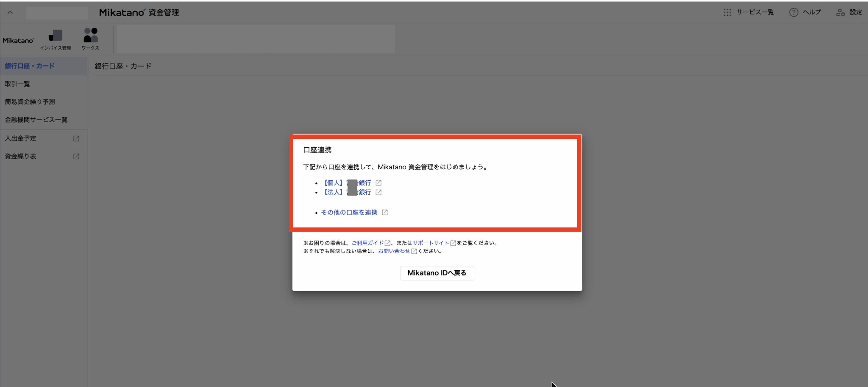Click external link icon beside 資金繰り表

tap(76, 156)
